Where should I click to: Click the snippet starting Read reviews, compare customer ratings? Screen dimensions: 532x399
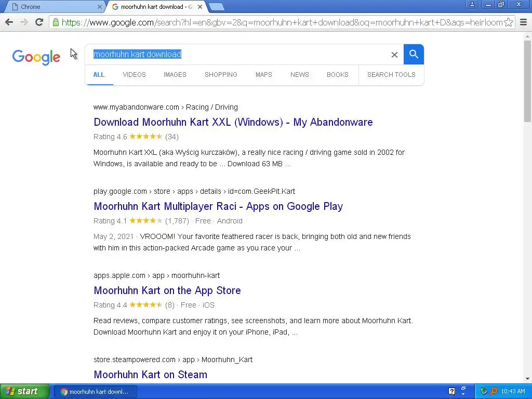coord(253,326)
